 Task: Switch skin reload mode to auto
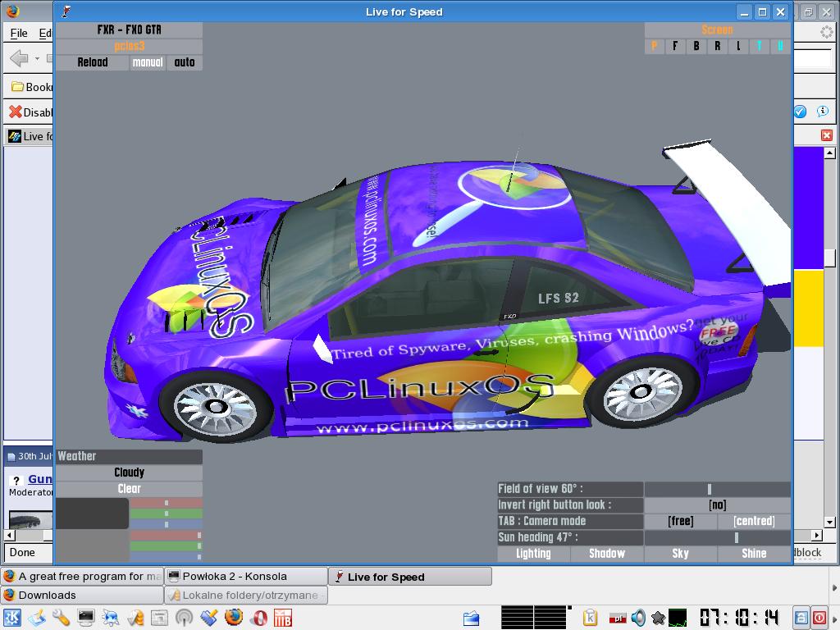(x=185, y=62)
